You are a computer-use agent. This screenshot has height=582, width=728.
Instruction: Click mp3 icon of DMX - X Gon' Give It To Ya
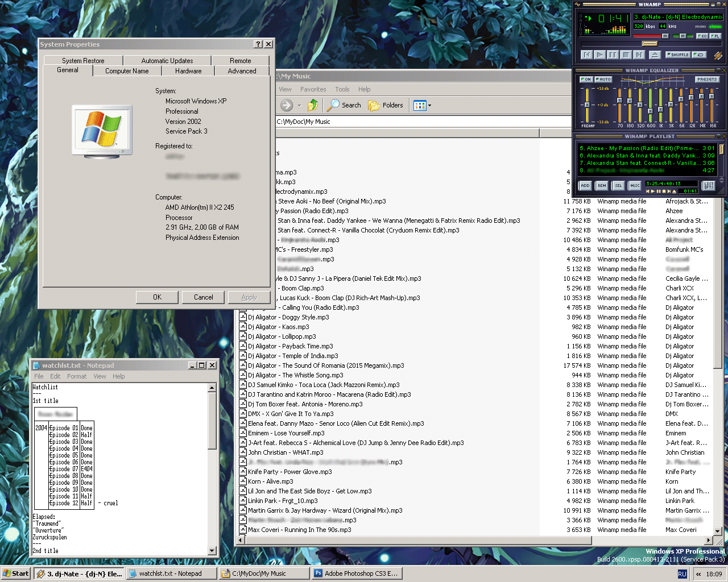click(243, 414)
